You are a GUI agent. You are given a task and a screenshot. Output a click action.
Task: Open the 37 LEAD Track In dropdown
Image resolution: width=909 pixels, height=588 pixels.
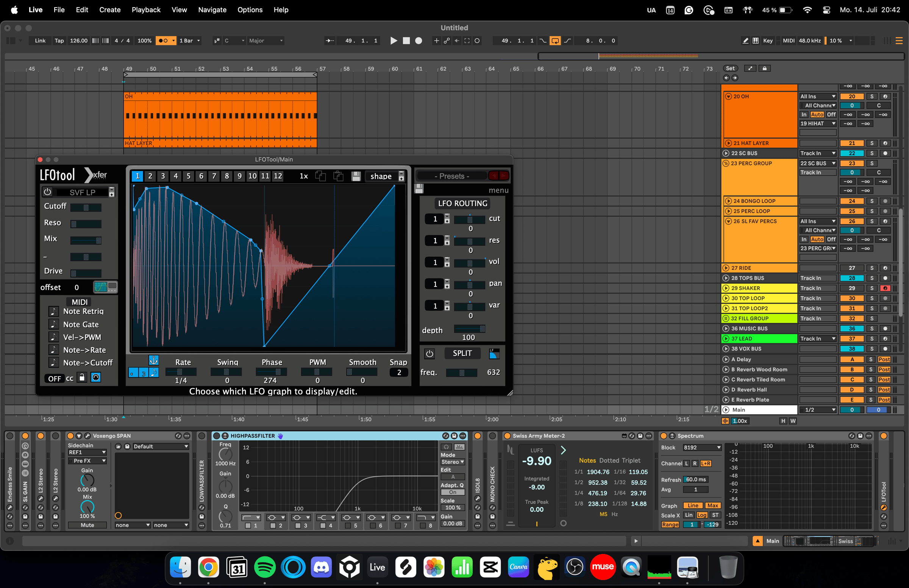pyautogui.click(x=818, y=338)
